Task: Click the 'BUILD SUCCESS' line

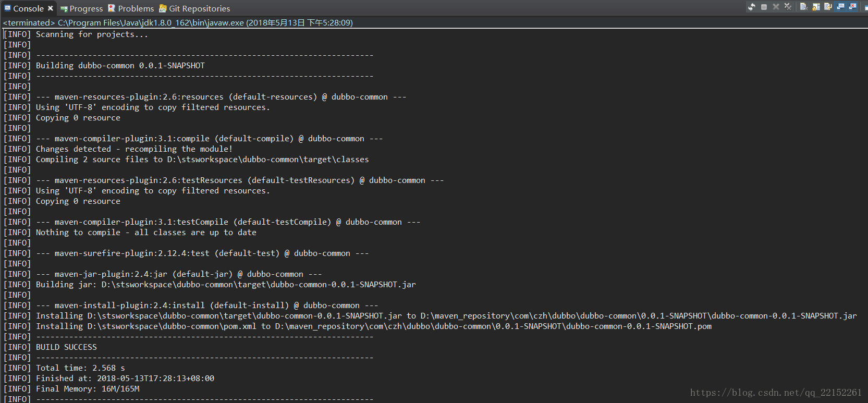Action: click(x=50, y=347)
